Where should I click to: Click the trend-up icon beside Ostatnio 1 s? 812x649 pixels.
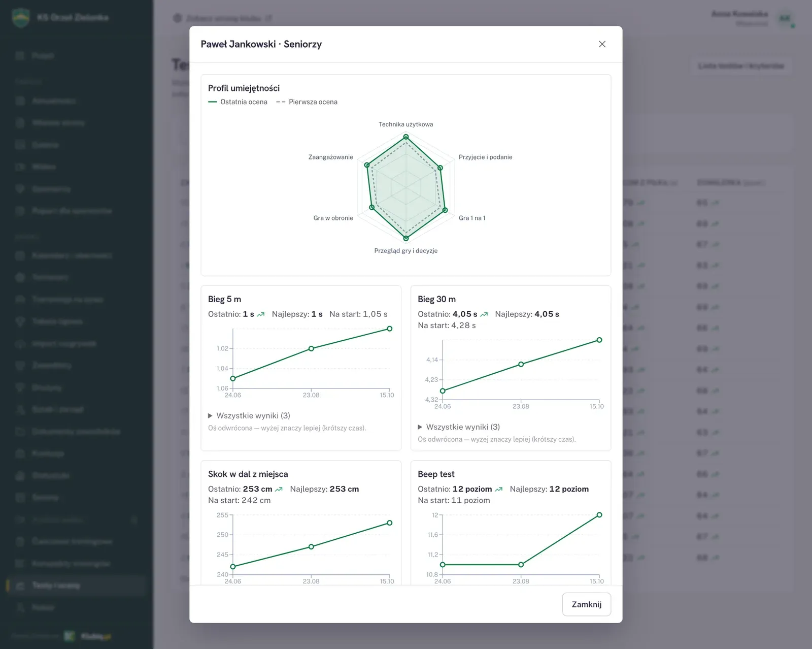click(261, 314)
